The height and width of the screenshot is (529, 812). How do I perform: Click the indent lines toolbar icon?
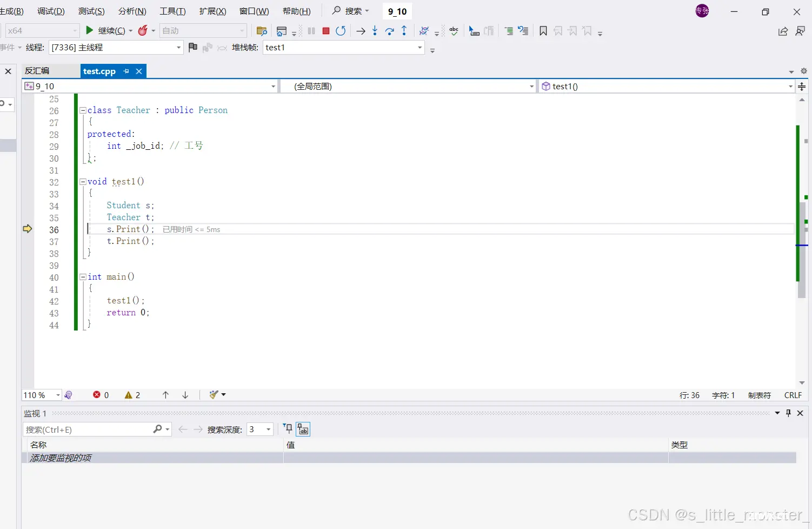coord(509,31)
